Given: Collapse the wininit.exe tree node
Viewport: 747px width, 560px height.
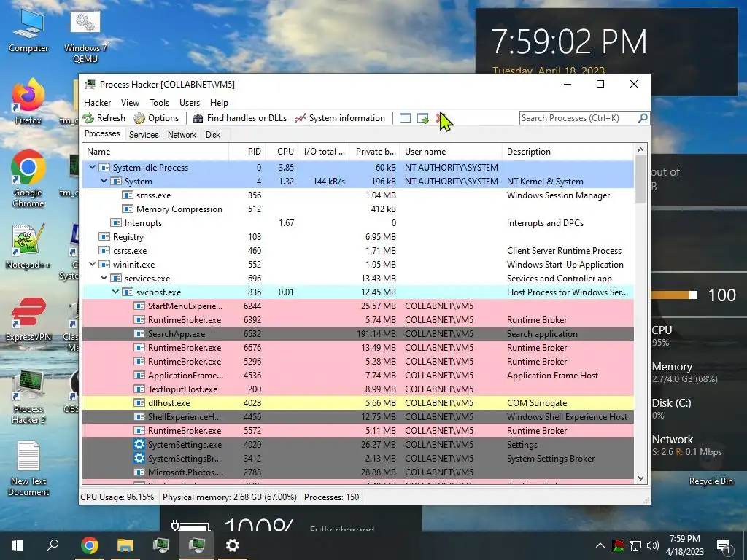Looking at the screenshot, I should pos(93,264).
